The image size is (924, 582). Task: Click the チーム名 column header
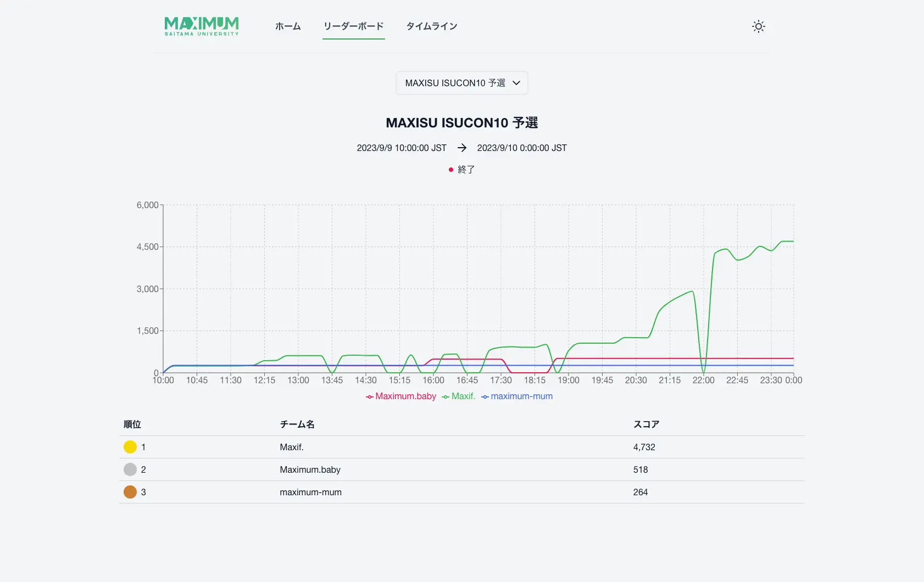(297, 424)
